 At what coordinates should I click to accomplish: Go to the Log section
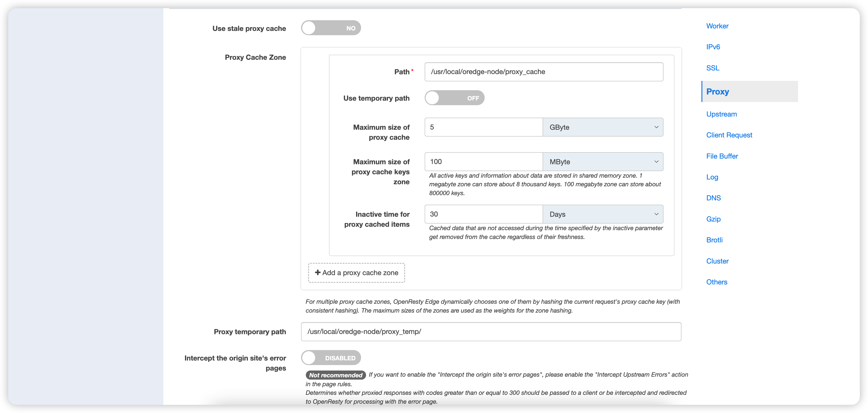[x=712, y=177]
